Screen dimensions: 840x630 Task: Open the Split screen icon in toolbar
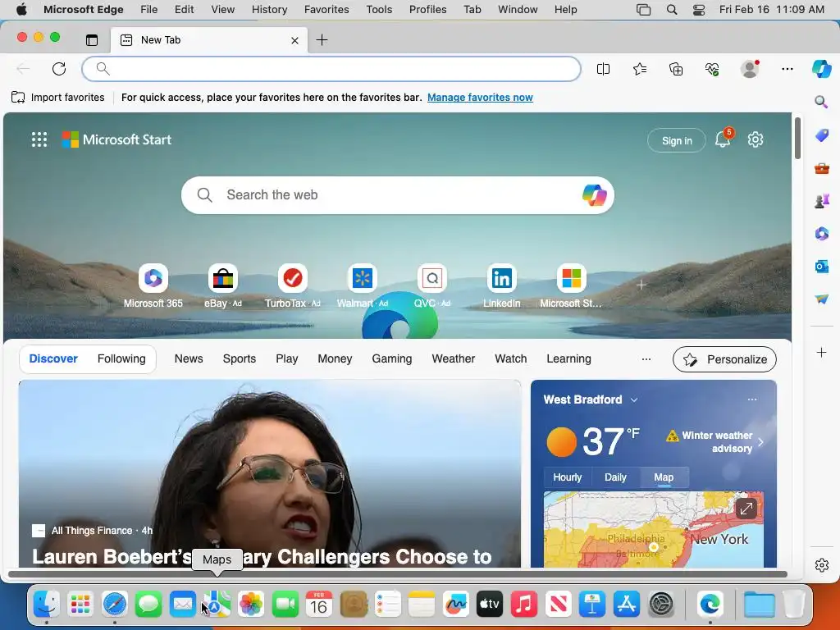tap(603, 69)
